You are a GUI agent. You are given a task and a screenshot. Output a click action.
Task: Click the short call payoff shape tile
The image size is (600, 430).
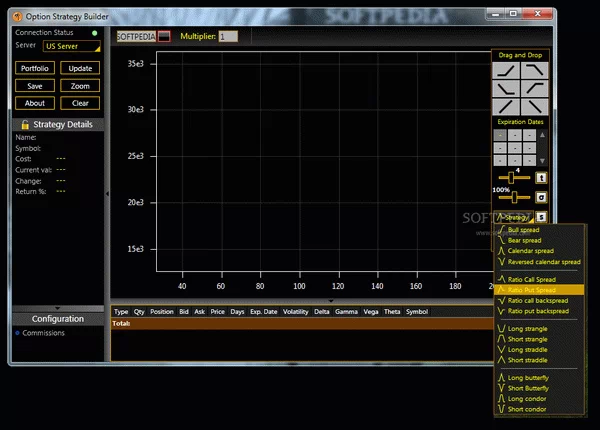click(x=533, y=71)
